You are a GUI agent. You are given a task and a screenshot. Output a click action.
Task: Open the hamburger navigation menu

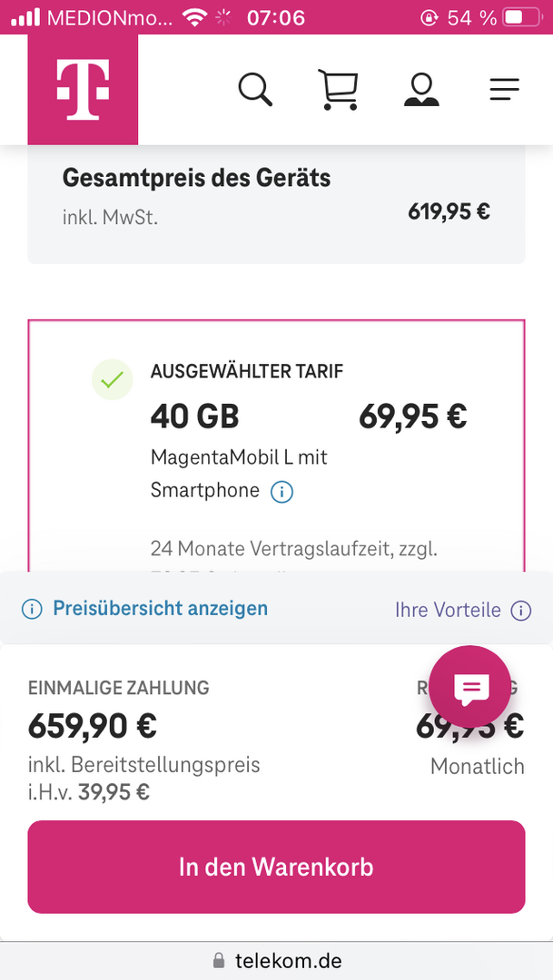click(504, 89)
